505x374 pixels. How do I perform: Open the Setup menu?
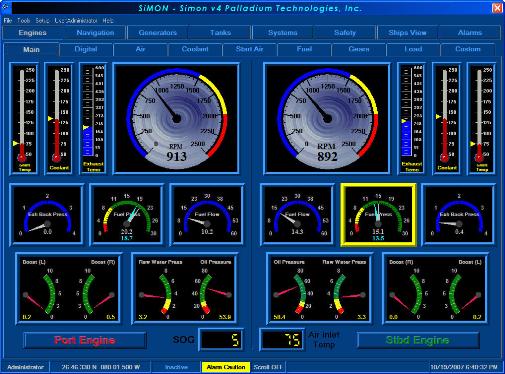click(x=42, y=21)
